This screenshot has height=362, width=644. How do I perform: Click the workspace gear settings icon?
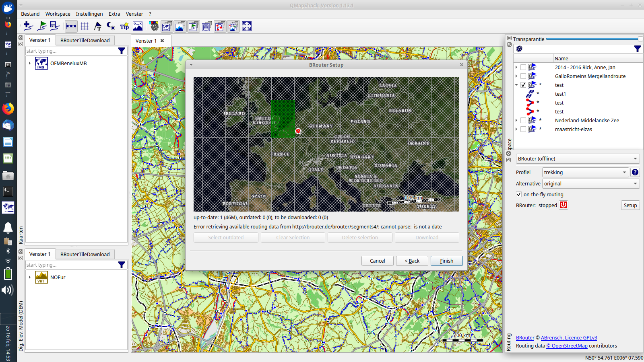519,49
